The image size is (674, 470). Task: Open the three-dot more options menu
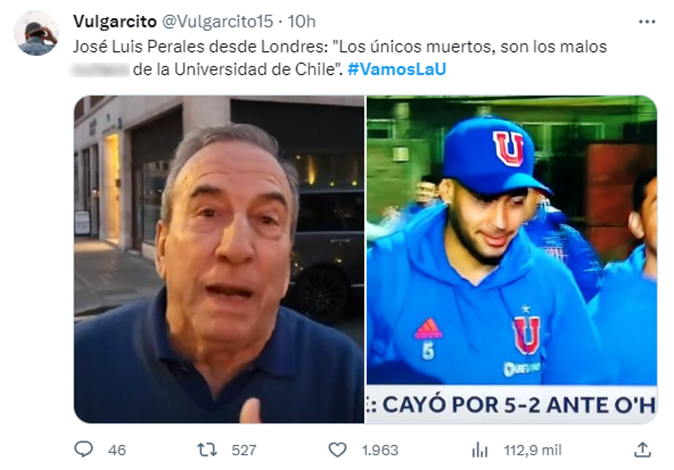pyautogui.click(x=646, y=22)
